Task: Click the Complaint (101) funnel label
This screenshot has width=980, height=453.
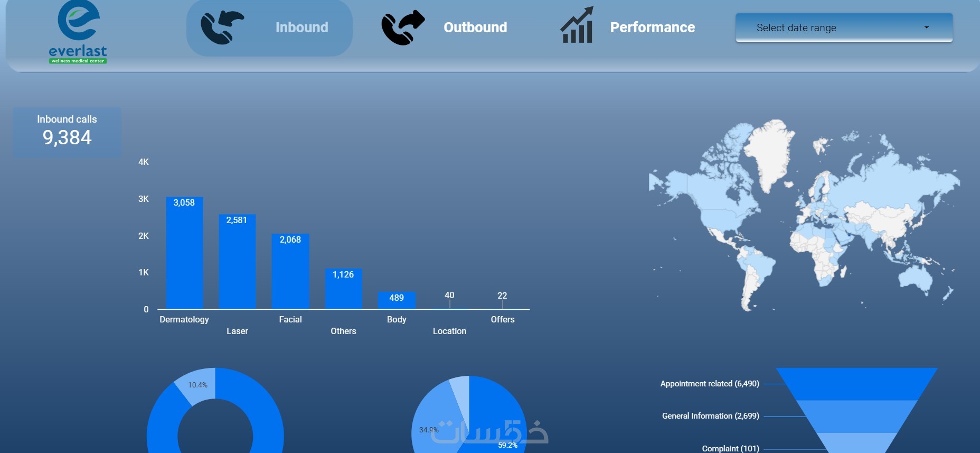Action: point(730,448)
